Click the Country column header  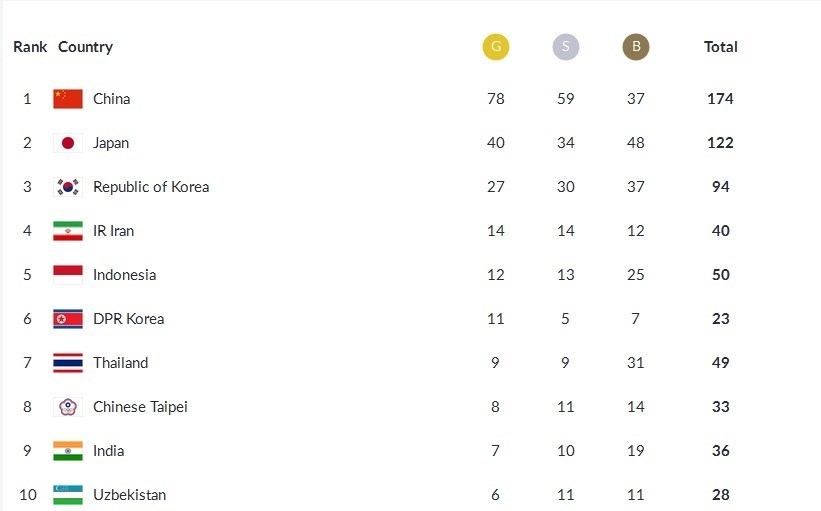coord(85,47)
